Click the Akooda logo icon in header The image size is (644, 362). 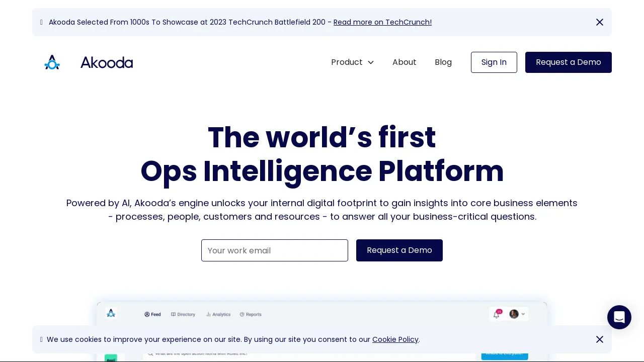52,62
